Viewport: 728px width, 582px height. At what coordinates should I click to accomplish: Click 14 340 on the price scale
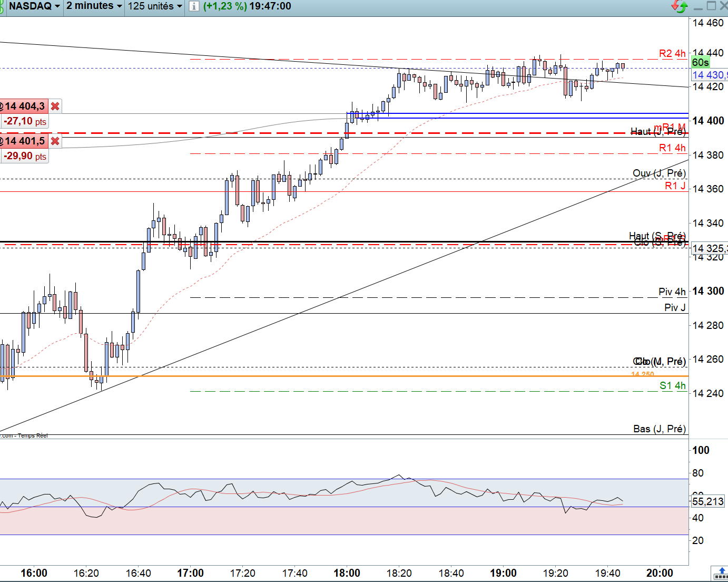pyautogui.click(x=708, y=223)
